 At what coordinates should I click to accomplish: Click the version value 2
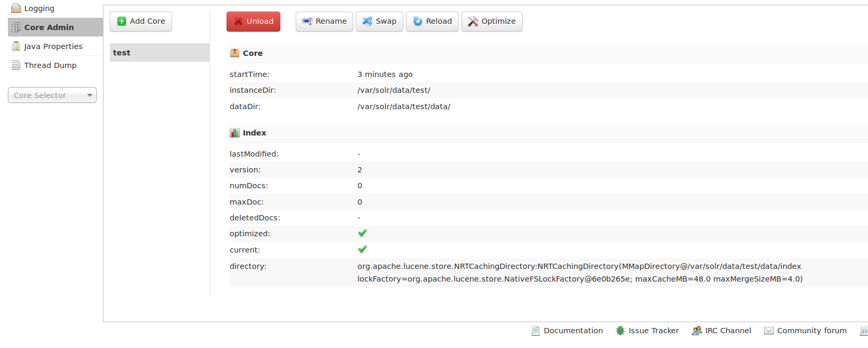[360, 170]
